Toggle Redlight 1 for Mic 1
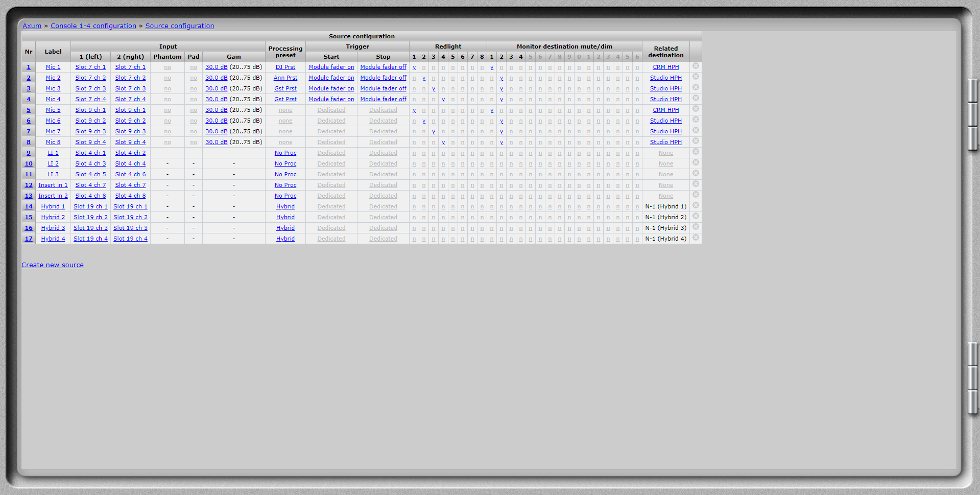 [414, 67]
